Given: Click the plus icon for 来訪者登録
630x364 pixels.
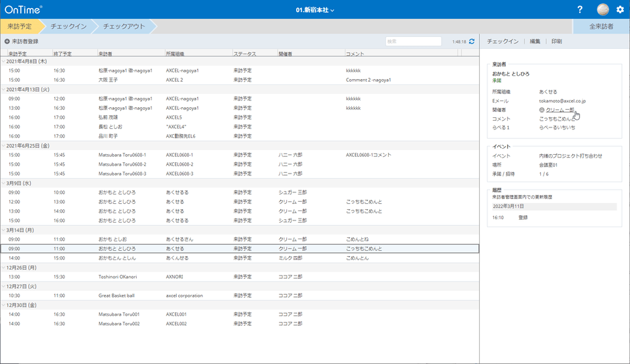Looking at the screenshot, I should click(7, 42).
